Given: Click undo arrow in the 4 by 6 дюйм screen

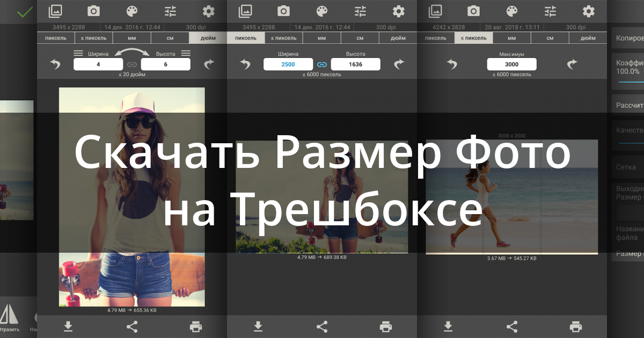Looking at the screenshot, I should (56, 64).
